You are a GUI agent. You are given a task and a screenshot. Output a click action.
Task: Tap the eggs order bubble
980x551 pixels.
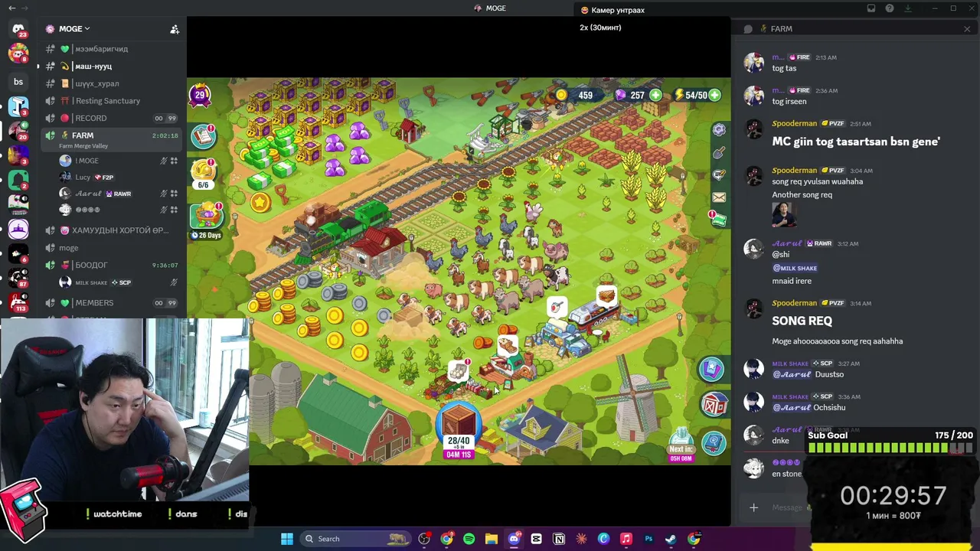click(458, 372)
